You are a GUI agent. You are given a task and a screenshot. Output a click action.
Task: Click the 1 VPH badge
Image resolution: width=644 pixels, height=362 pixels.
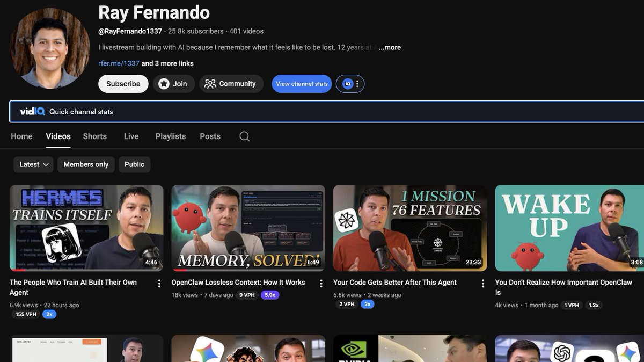pos(572,305)
